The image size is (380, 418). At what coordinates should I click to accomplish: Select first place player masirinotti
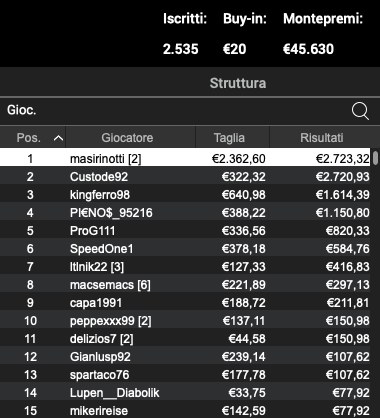point(185,159)
